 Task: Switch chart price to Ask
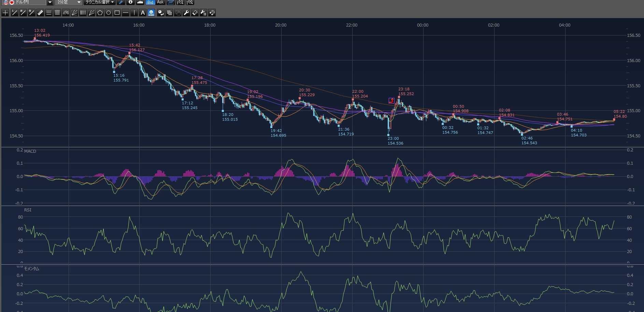[160, 2]
